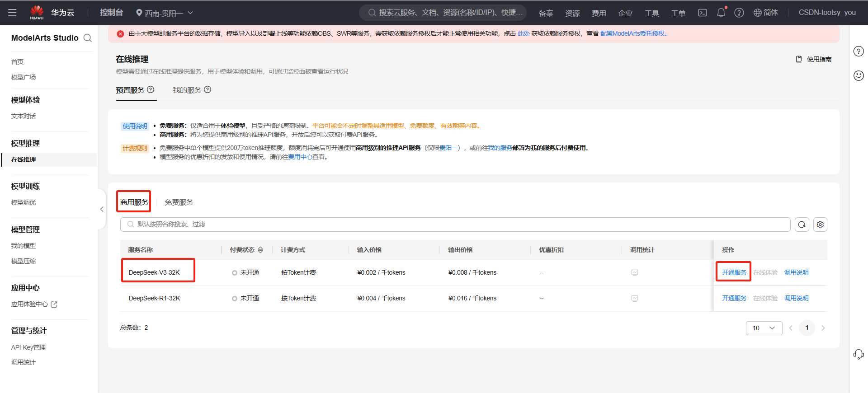The width and height of the screenshot is (868, 393).
Task: Click the ModelArts Studio search icon
Action: coord(88,38)
